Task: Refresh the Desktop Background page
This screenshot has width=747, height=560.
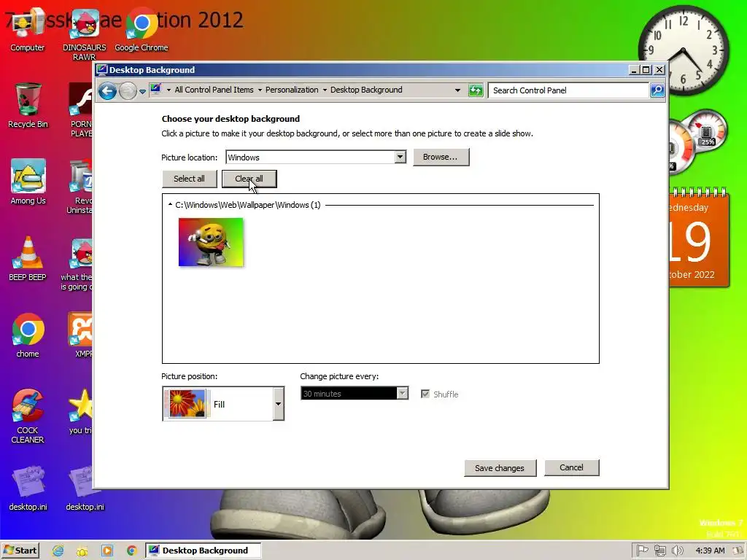Action: click(x=476, y=90)
